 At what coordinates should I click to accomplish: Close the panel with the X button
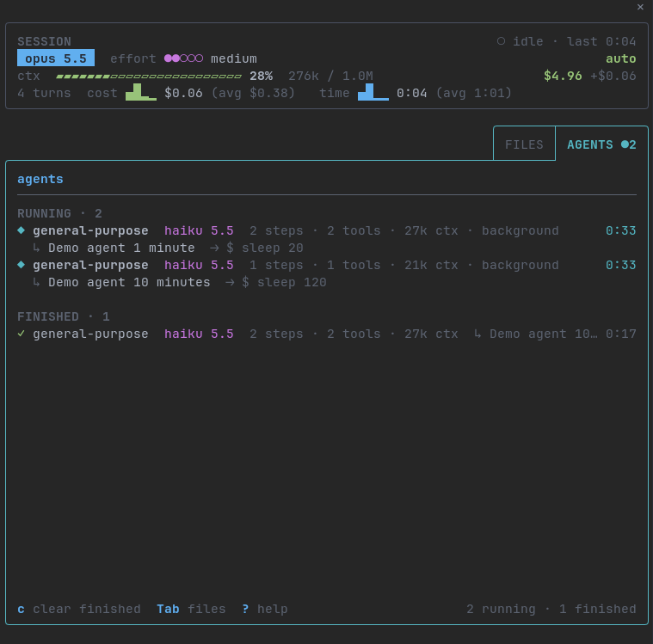640,7
